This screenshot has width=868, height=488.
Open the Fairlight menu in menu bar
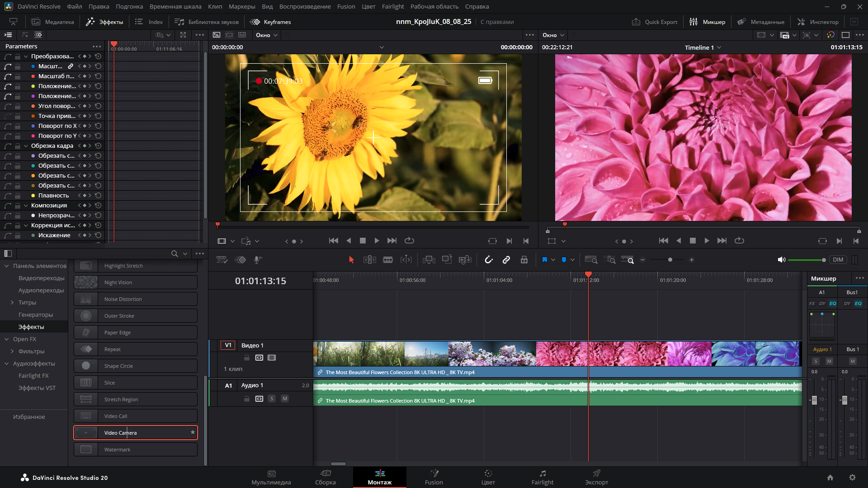(393, 6)
